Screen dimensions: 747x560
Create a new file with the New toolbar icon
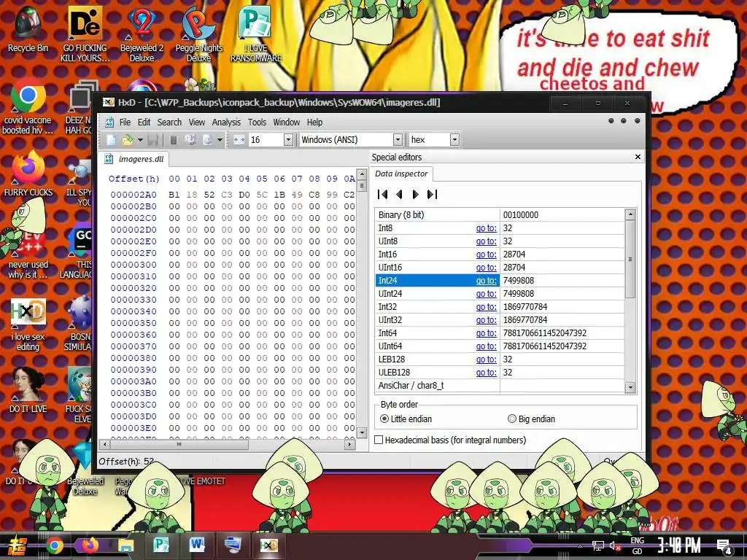(x=111, y=140)
